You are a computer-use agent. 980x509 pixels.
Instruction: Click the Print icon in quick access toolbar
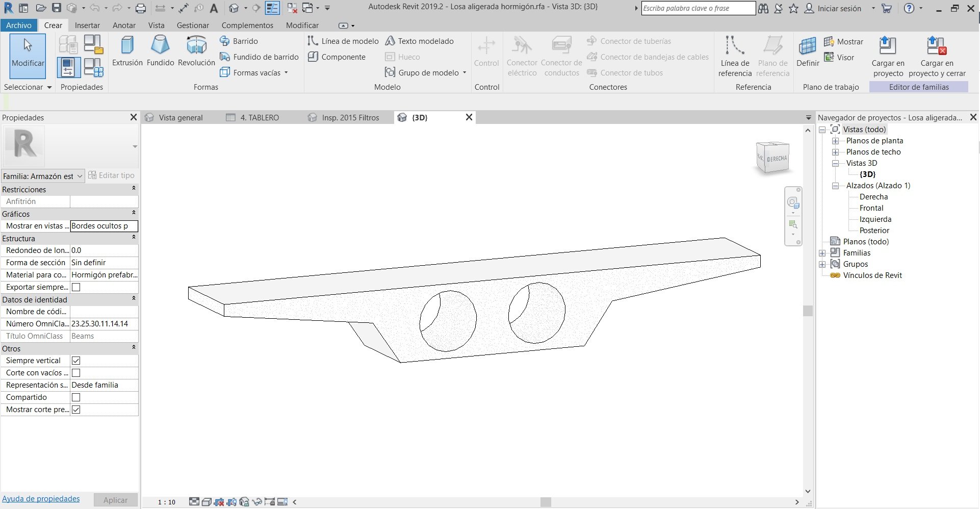[x=141, y=8]
